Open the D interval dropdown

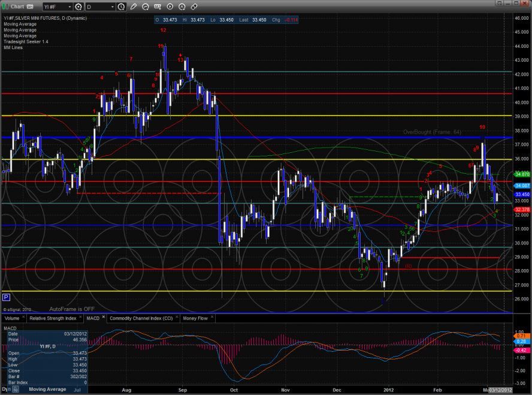[113, 7]
